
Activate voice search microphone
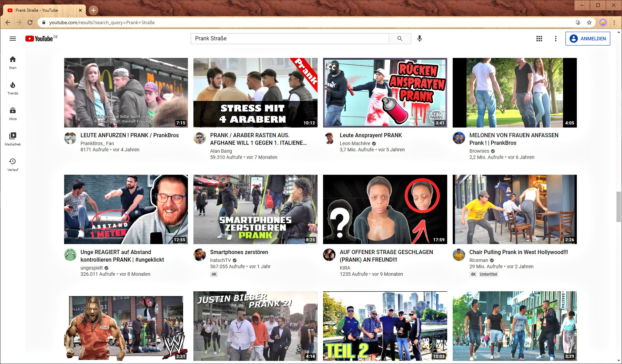[x=419, y=39]
